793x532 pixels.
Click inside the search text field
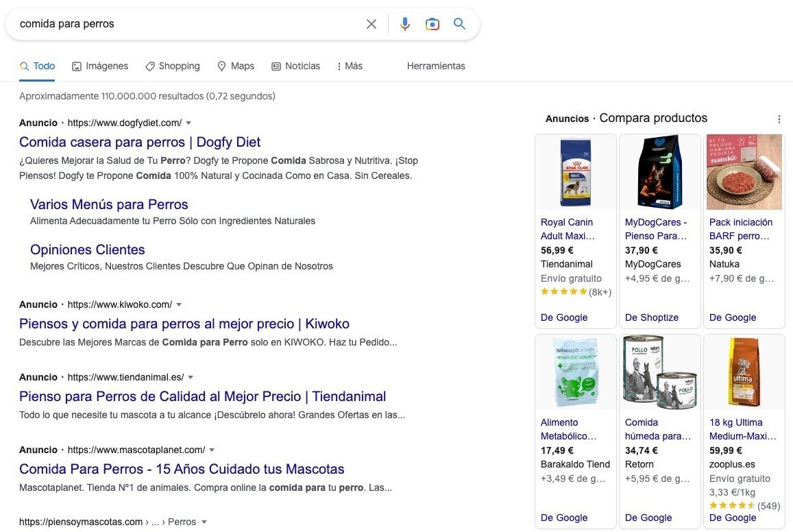pyautogui.click(x=185, y=24)
